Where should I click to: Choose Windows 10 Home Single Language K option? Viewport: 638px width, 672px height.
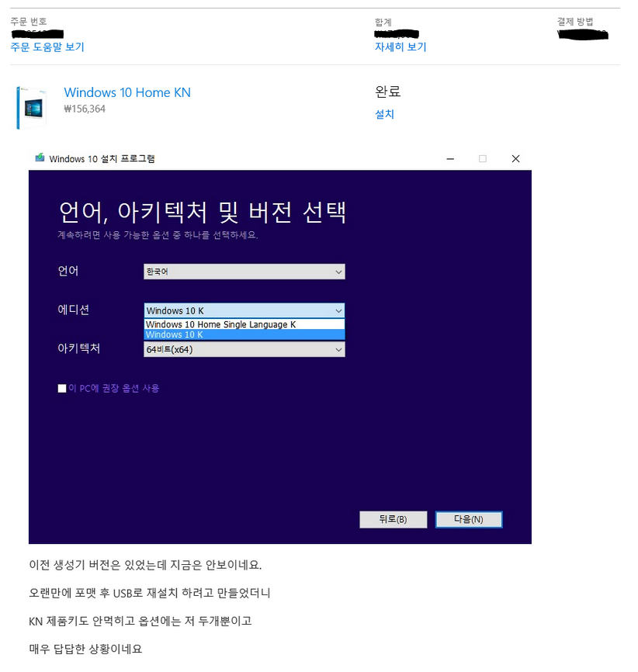244,324
